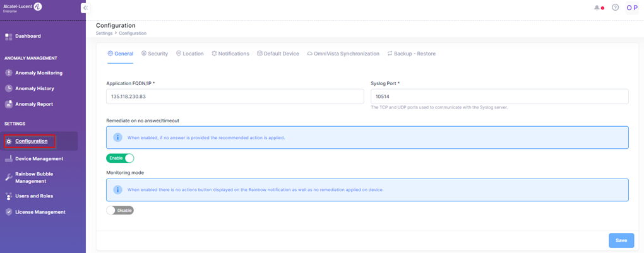Click the Dashboard icon in sidebar
The height and width of the screenshot is (253, 644).
coord(9,37)
